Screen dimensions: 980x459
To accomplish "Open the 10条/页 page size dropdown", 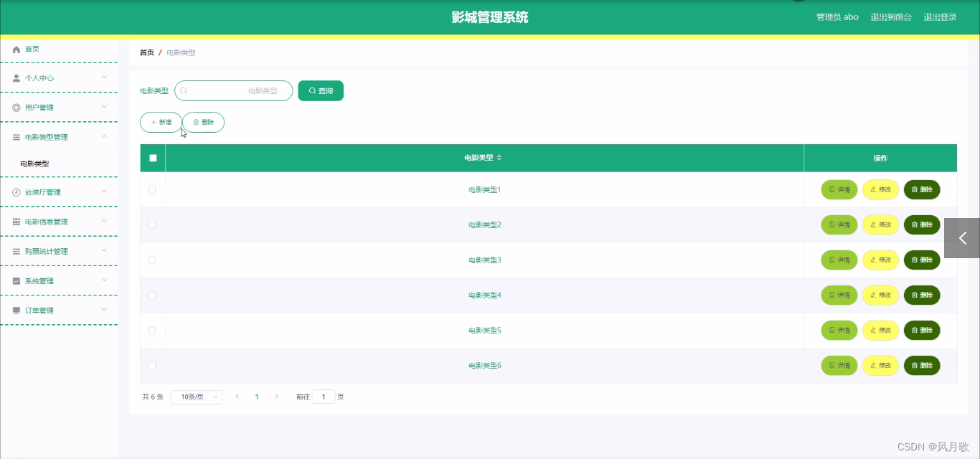I will pyautogui.click(x=197, y=397).
